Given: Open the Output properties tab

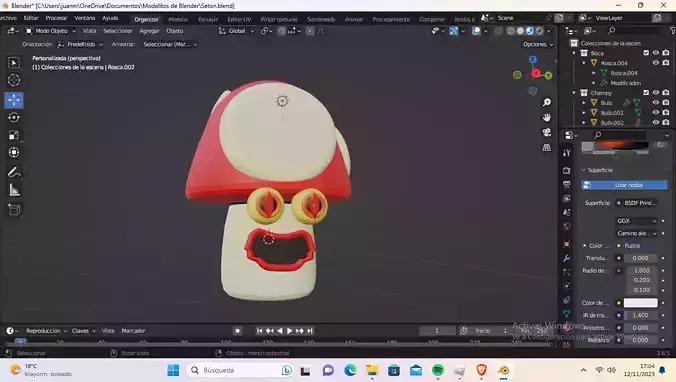Looking at the screenshot, I should click(566, 185).
